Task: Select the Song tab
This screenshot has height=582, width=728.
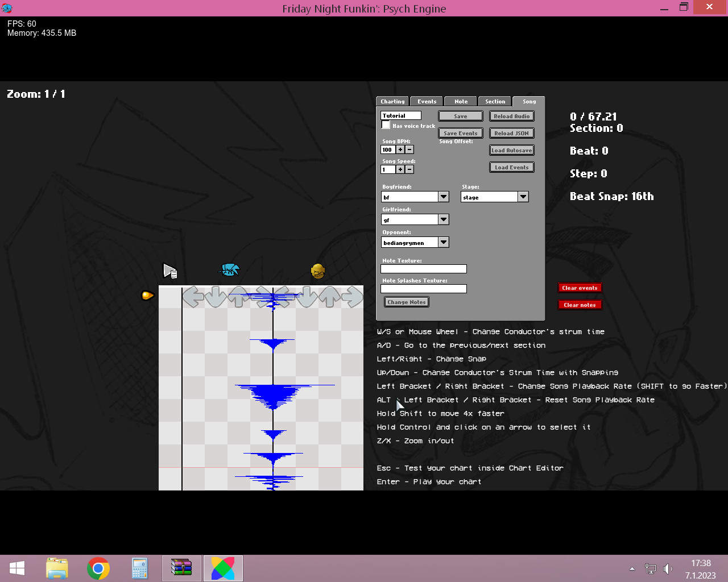Action: [x=529, y=101]
